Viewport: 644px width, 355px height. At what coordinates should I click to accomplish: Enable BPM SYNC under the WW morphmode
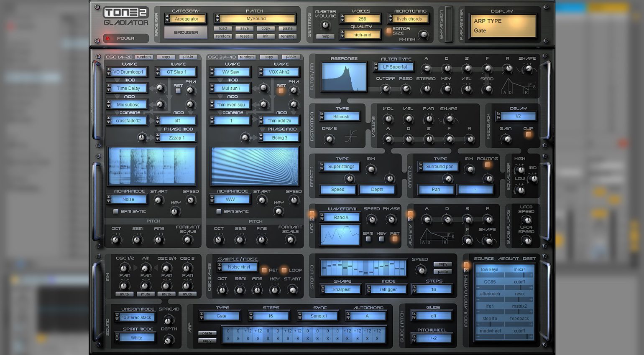219,211
